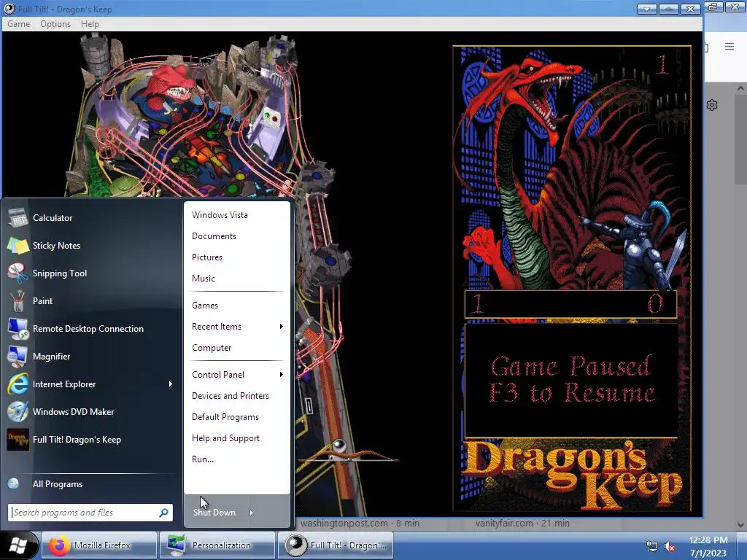747x560 pixels.
Task: Switch to Mozilla Firefox taskbar button
Action: point(99,545)
